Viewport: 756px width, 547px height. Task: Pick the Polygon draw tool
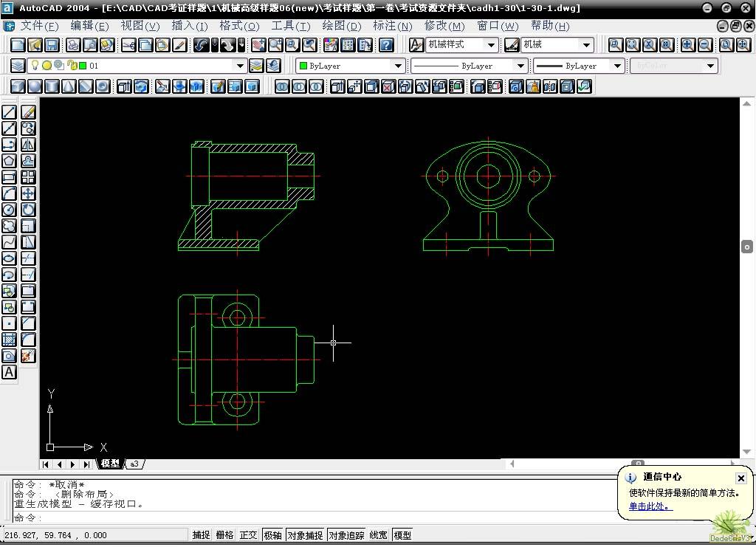(9, 161)
